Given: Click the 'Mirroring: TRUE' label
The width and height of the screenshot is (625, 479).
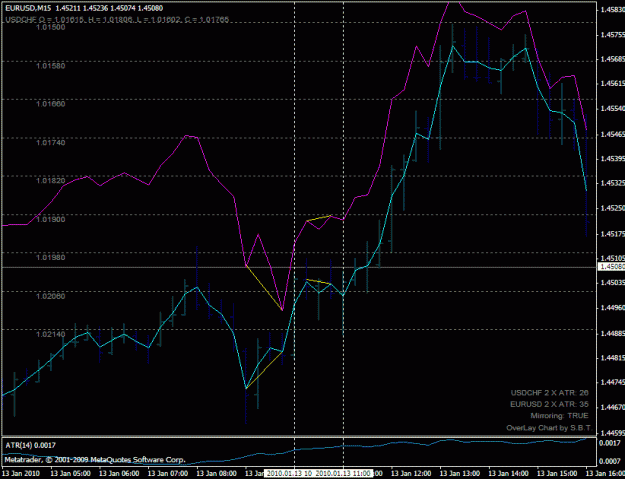Looking at the screenshot, I should coord(559,416).
